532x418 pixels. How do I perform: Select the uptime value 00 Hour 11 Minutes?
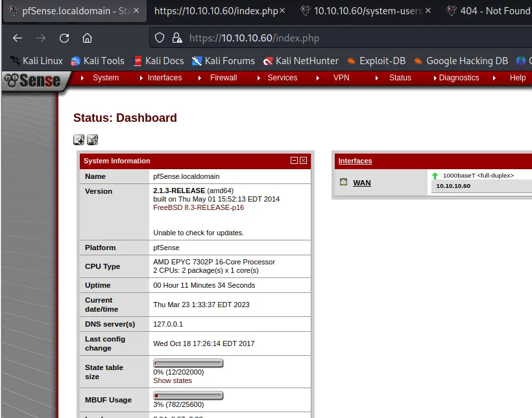(204, 285)
